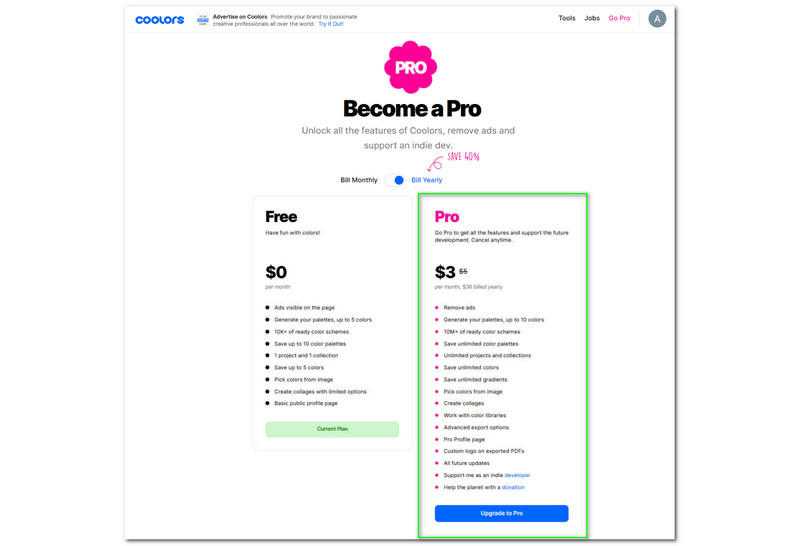Open the Try It Out! link
The height and width of the screenshot is (546, 800).
(331, 24)
